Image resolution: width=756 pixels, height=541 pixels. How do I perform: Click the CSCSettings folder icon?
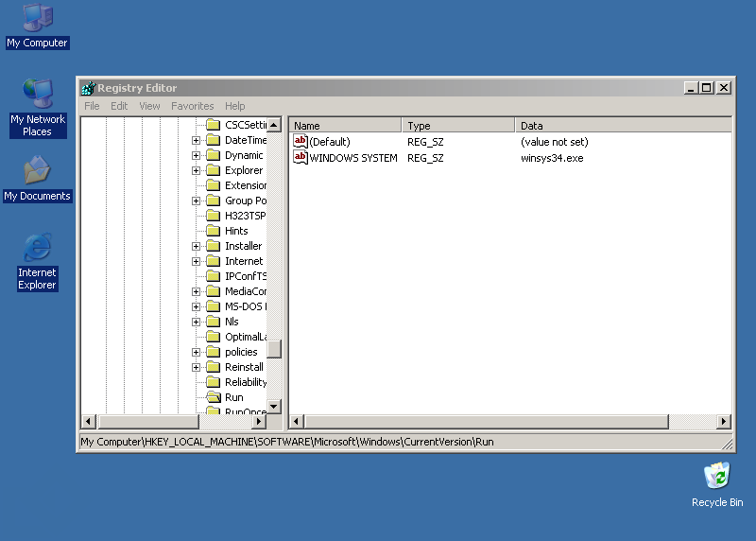coord(214,125)
